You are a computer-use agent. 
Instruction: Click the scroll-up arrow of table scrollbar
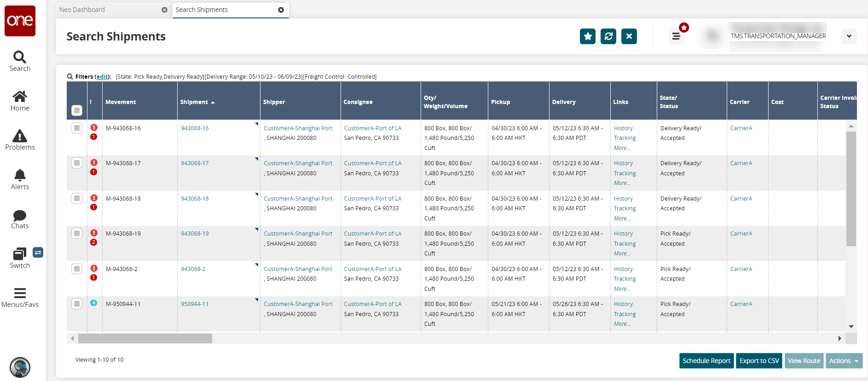click(x=851, y=126)
